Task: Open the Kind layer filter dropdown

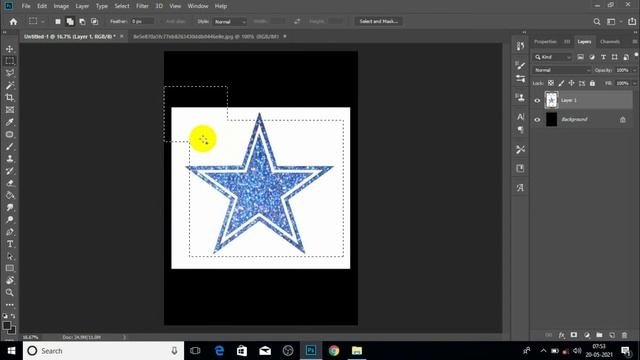Action: [553, 57]
